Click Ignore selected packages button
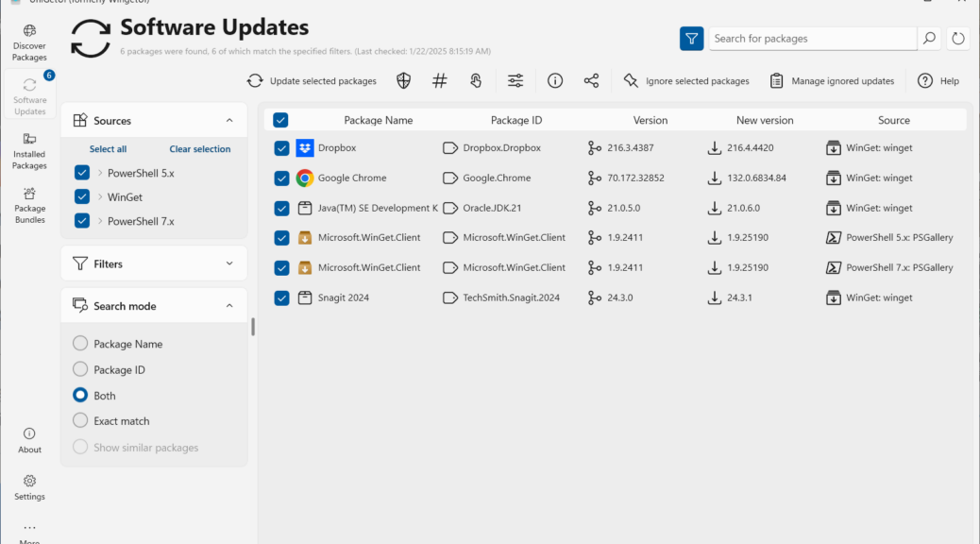980x544 pixels. (x=685, y=80)
